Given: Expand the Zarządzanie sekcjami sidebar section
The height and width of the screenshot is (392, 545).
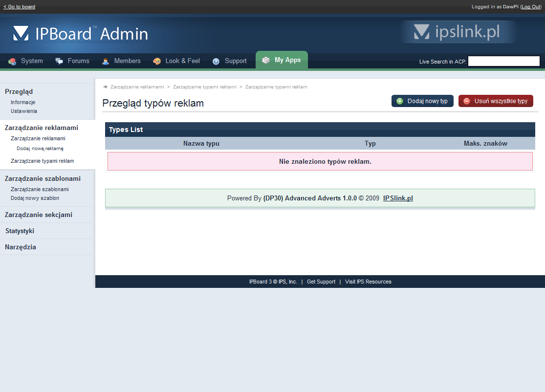Looking at the screenshot, I should [x=38, y=215].
